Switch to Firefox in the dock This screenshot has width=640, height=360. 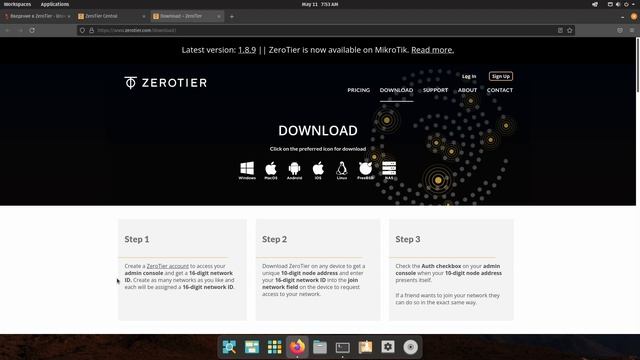pyautogui.click(x=297, y=347)
